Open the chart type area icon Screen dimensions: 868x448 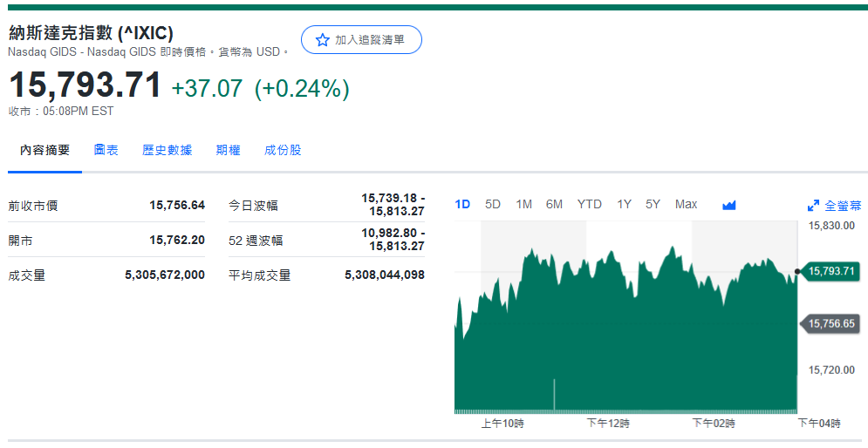coord(729,205)
